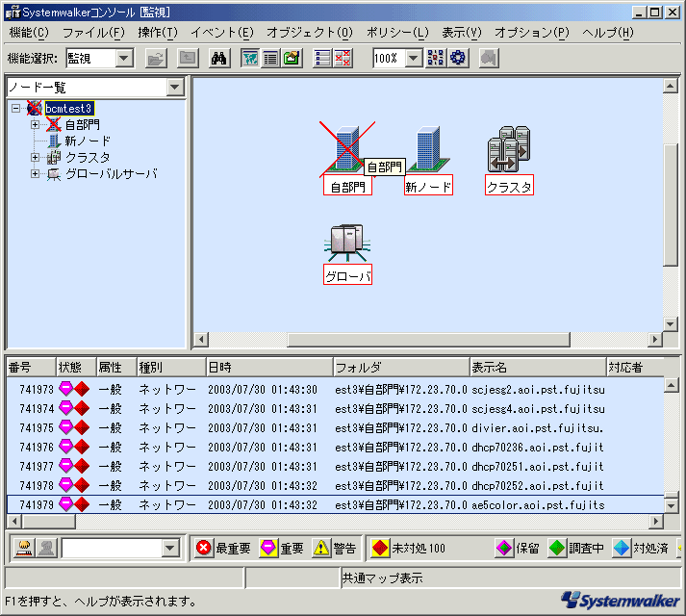686x616 pixels.
Task: Click the event list toolbar icon
Action: click(323, 58)
